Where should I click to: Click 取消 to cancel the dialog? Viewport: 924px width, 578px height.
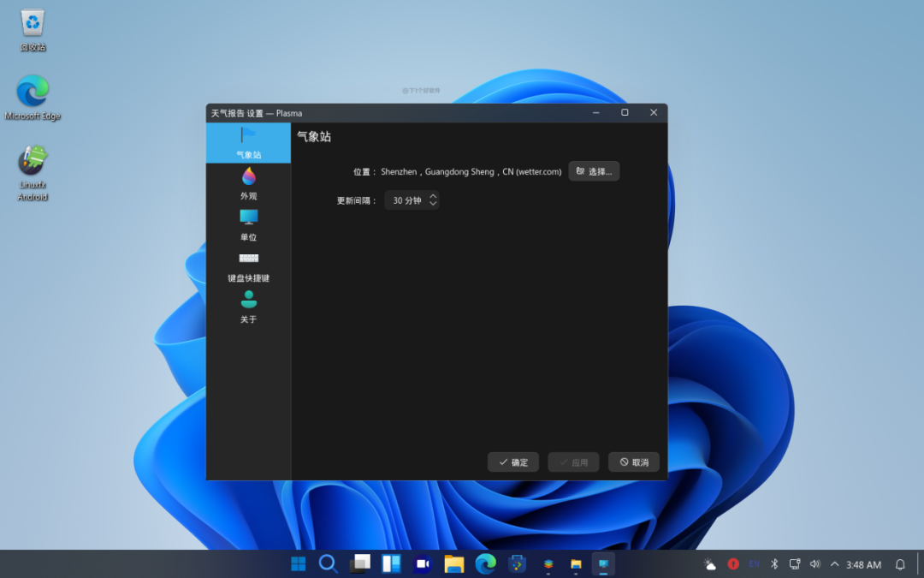(x=633, y=462)
